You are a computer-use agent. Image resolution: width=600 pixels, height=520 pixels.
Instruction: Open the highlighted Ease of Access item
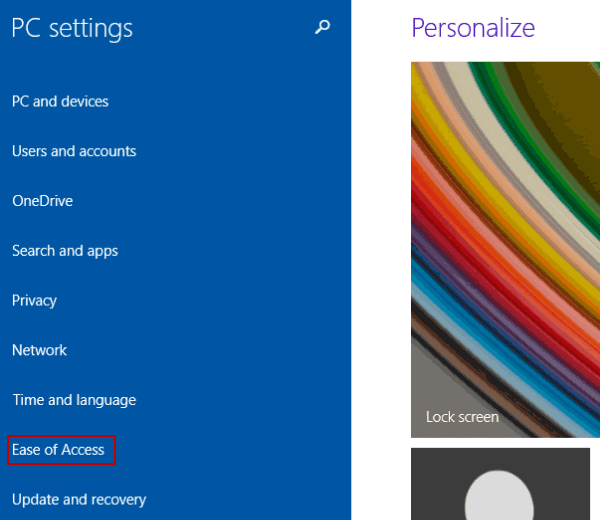[x=58, y=450]
